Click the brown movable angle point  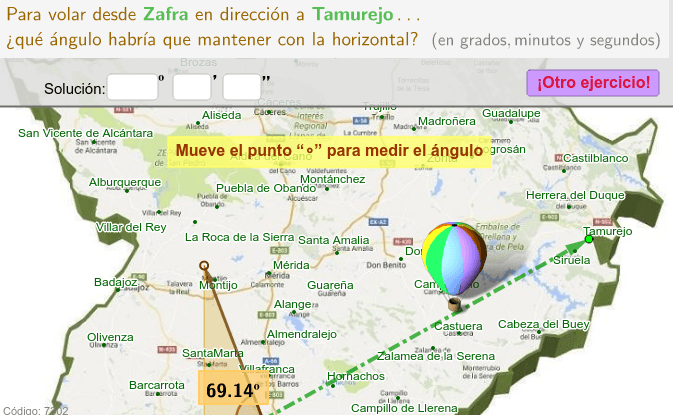point(204,266)
